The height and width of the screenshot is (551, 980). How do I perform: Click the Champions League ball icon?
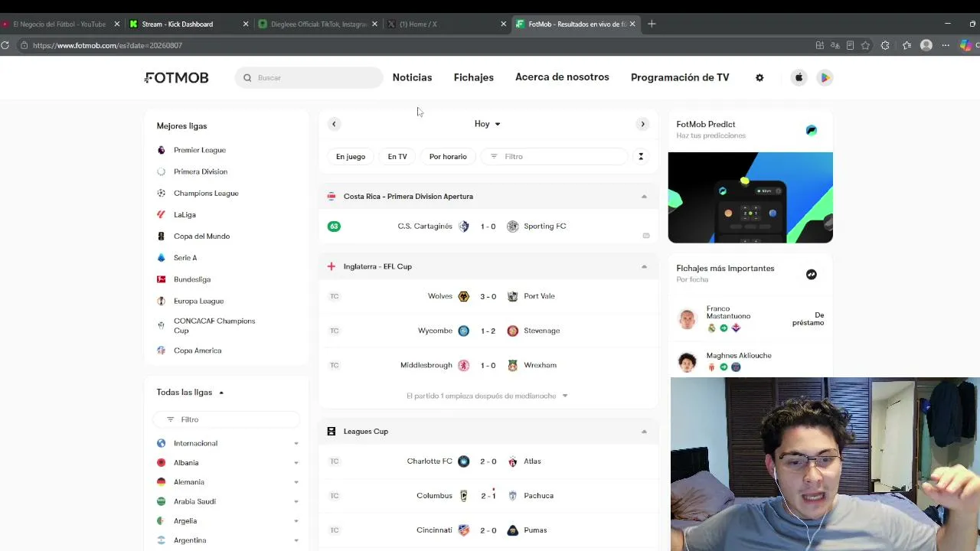click(161, 193)
